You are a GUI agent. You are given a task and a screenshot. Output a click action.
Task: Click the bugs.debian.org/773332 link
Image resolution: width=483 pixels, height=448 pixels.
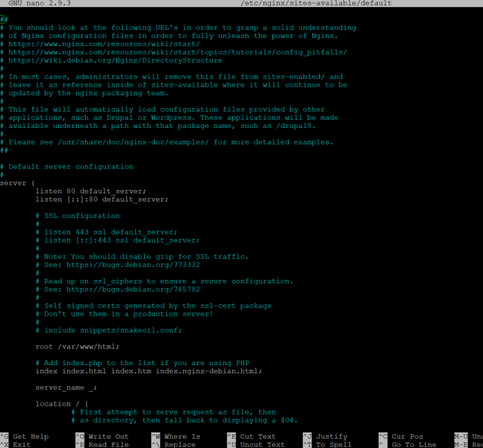[x=133, y=265]
